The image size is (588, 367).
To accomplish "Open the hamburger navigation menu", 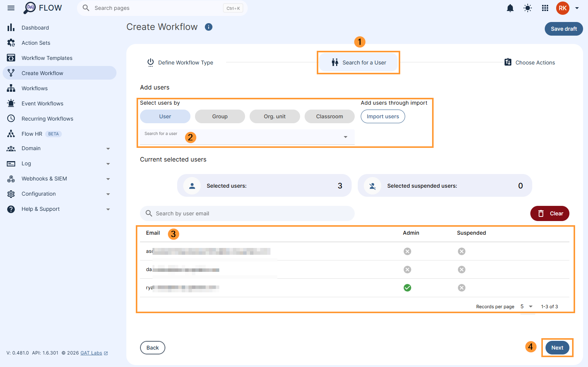I will pyautogui.click(x=11, y=8).
